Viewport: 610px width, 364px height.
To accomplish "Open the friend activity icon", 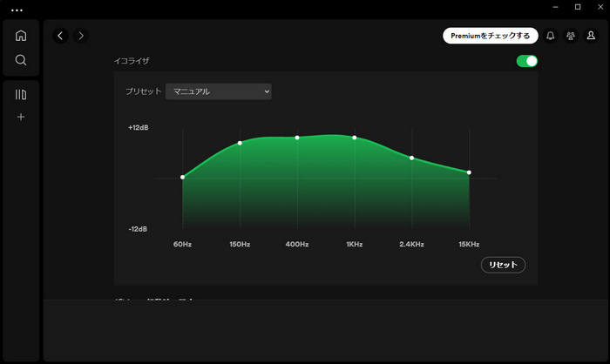I will (571, 36).
